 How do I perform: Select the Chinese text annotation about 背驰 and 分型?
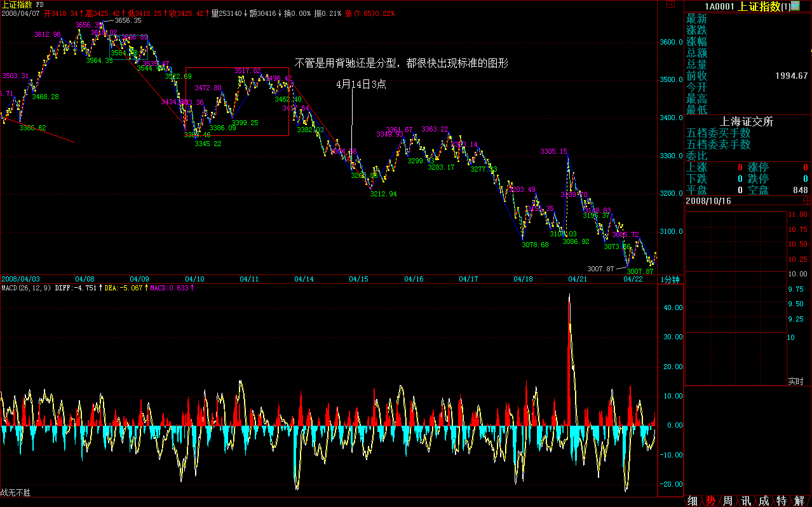click(401, 63)
